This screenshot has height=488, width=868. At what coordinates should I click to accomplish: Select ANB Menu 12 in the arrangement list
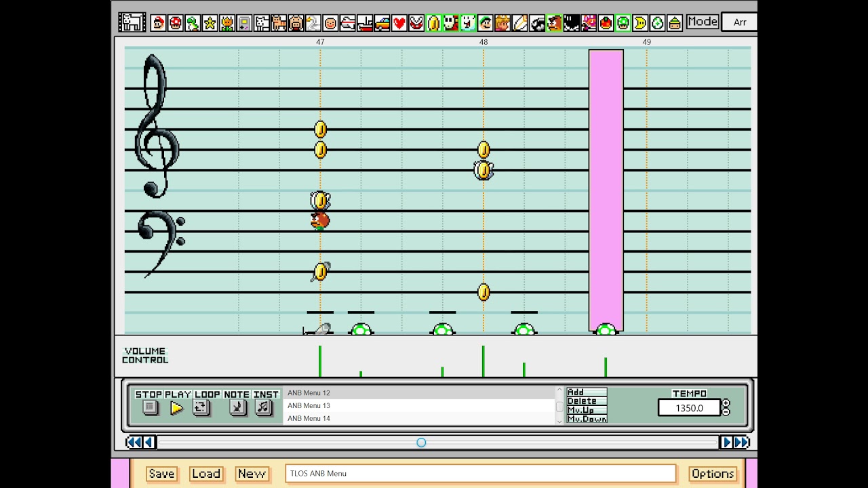pos(419,393)
